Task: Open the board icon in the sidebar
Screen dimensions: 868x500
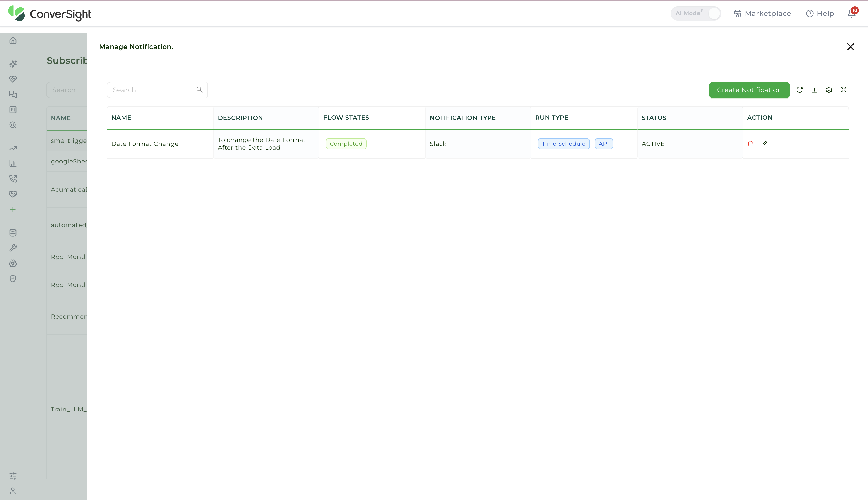Action: 13,110
